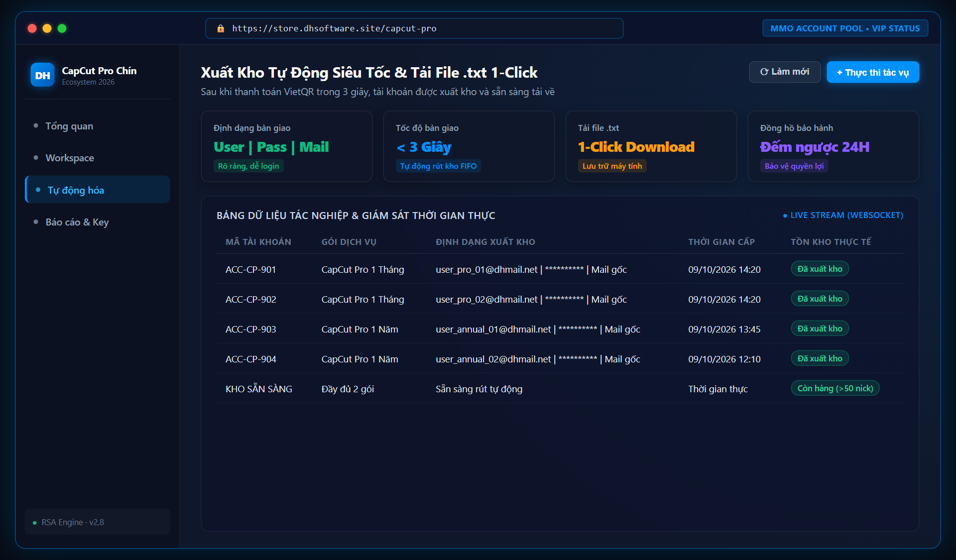956x560 pixels.
Task: Click the MÃ TÀI KHOẢN column header
Action: click(x=258, y=242)
